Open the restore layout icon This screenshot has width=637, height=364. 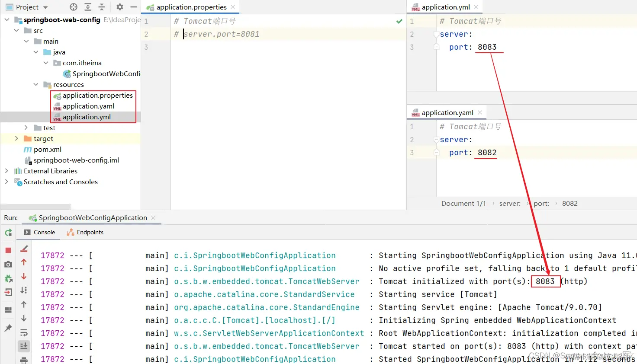(8, 310)
